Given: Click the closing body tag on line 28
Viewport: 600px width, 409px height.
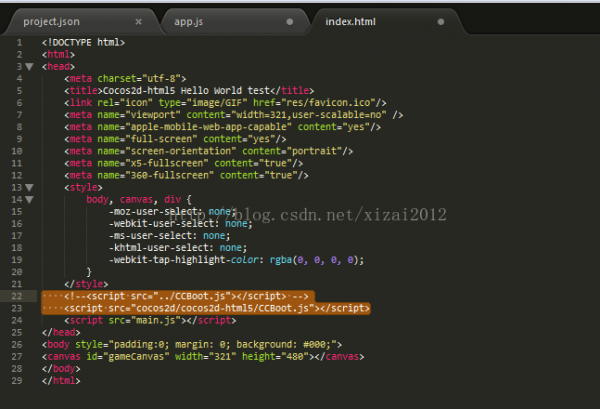Looking at the screenshot, I should tap(61, 369).
